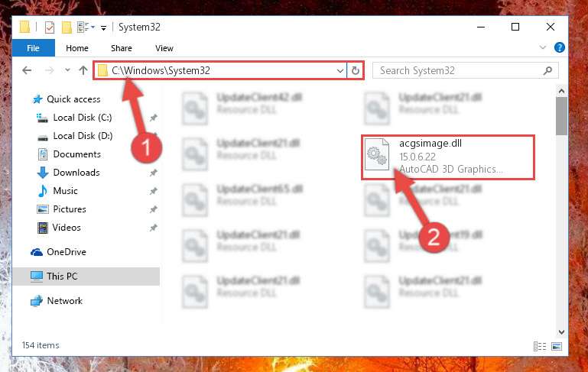This screenshot has height=372, width=588.
Task: Open Help with the blue question icon
Action: click(x=559, y=47)
